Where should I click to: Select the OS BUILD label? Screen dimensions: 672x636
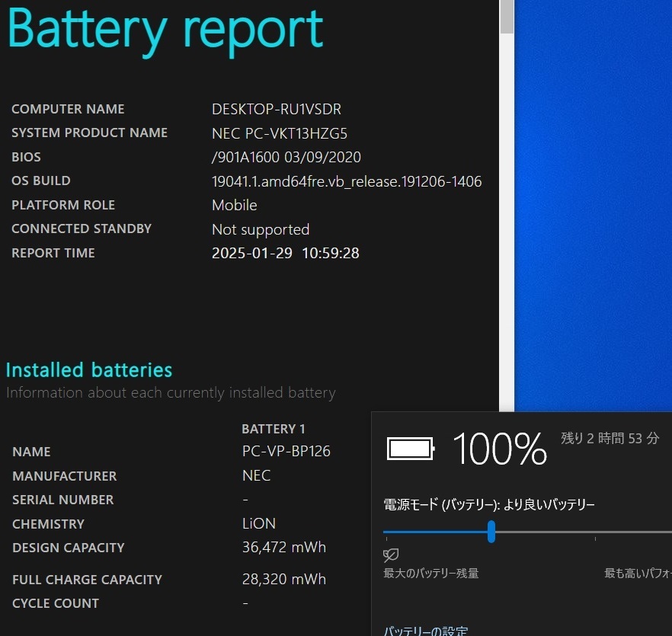coord(41,181)
